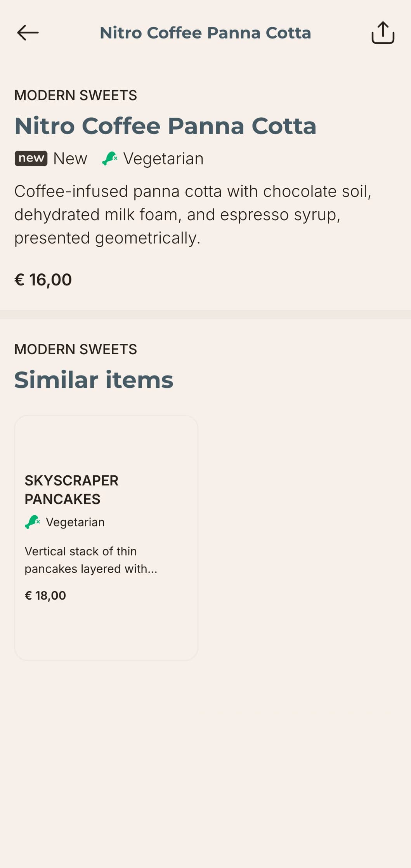The image size is (411, 868).
Task: Open the SKYSCRAPER PANCAKES card title
Action: [x=71, y=490]
